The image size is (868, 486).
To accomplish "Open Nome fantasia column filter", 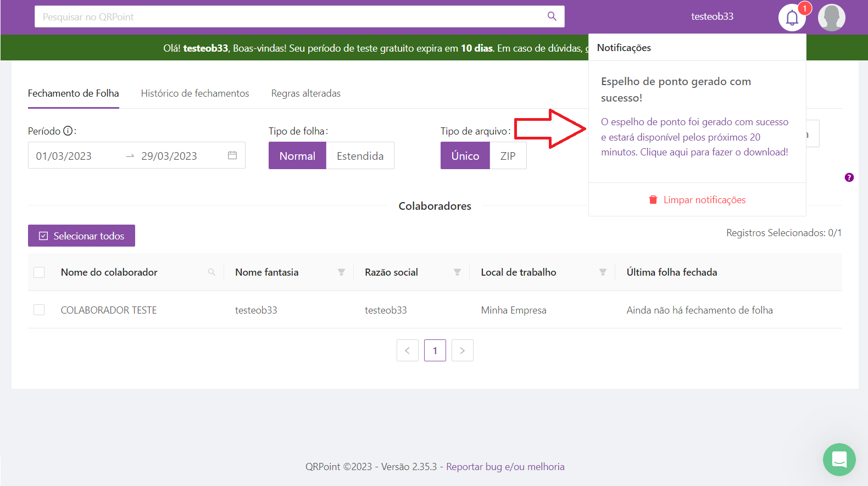I will click(x=341, y=272).
